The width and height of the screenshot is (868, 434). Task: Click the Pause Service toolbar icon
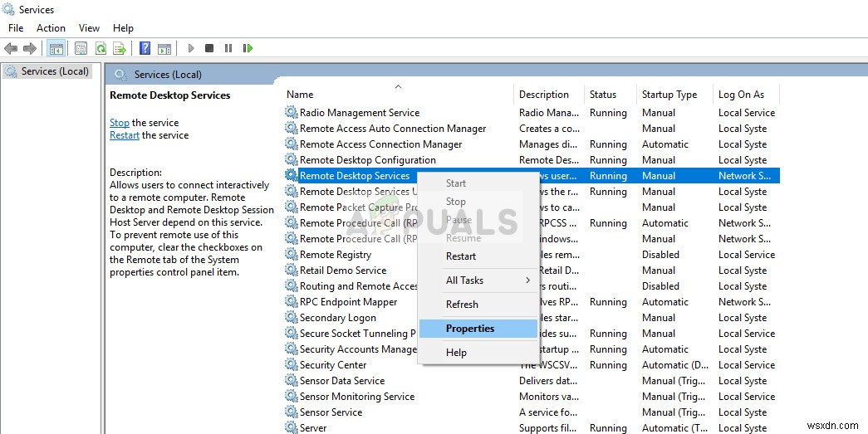[228, 48]
